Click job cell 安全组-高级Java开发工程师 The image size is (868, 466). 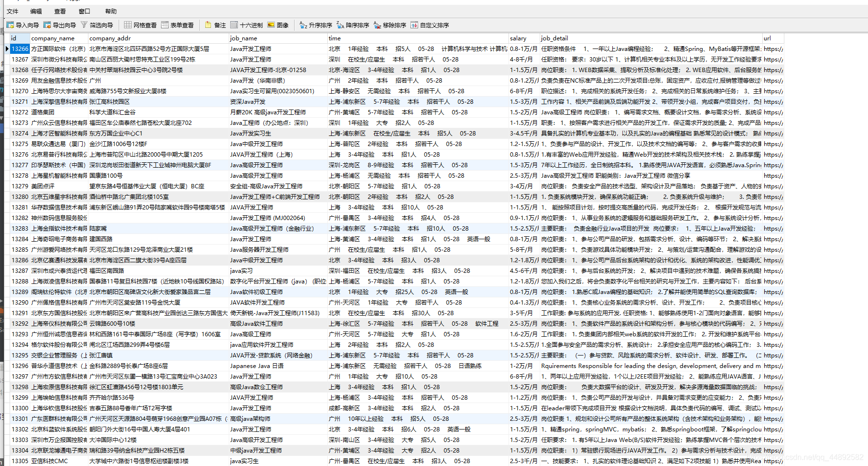(x=278, y=186)
